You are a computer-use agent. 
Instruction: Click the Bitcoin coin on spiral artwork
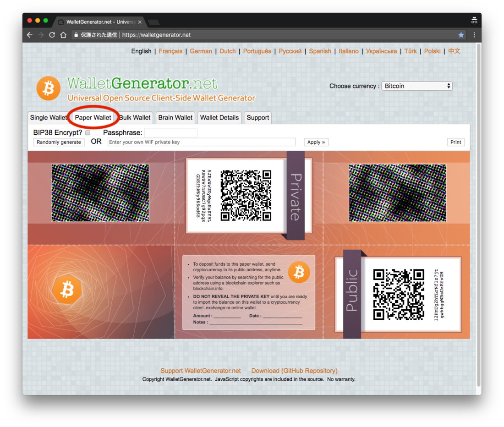67,290
